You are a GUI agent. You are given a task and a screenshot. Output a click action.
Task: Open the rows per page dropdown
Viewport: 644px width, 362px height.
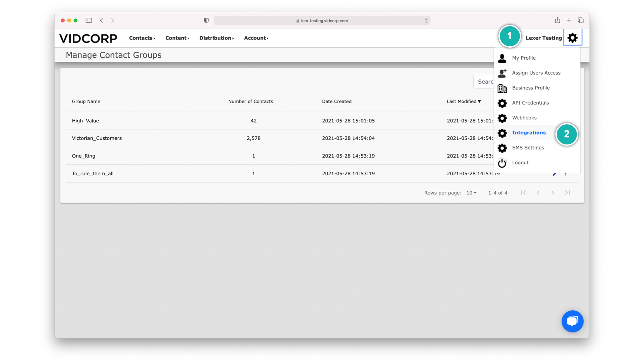pos(472,193)
